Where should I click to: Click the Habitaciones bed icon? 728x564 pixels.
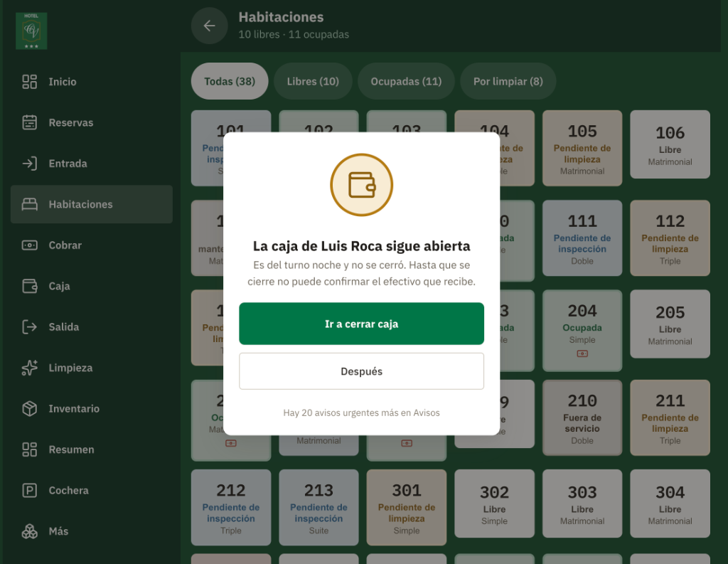30,204
